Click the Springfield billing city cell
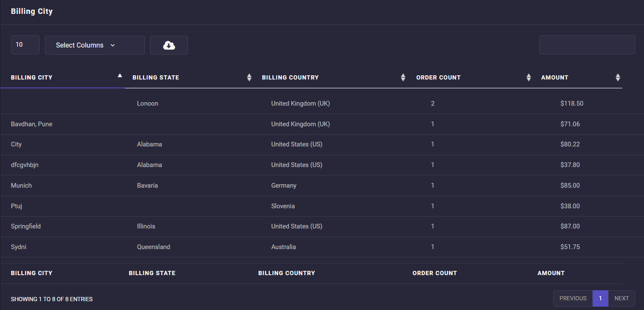The image size is (644, 310). [x=26, y=226]
